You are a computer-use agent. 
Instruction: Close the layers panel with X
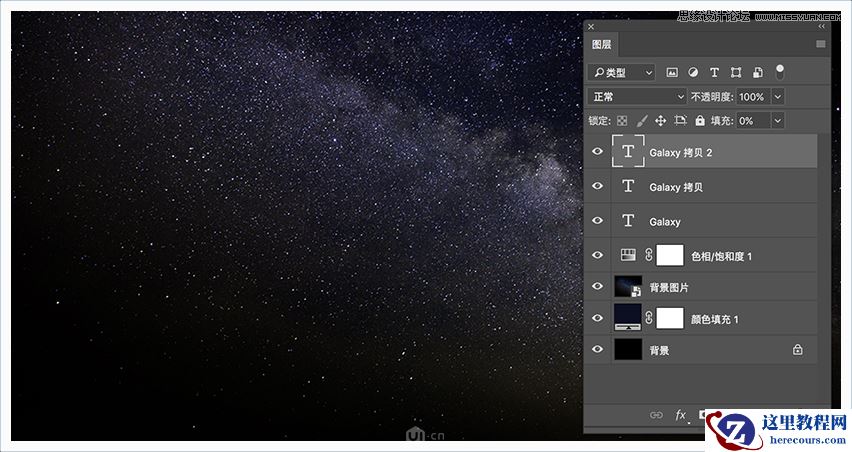coord(591,27)
